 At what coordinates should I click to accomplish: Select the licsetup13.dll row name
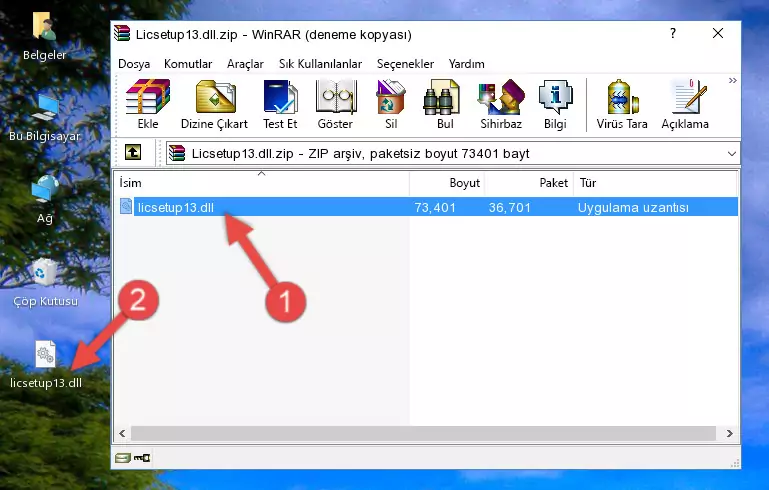(x=176, y=207)
